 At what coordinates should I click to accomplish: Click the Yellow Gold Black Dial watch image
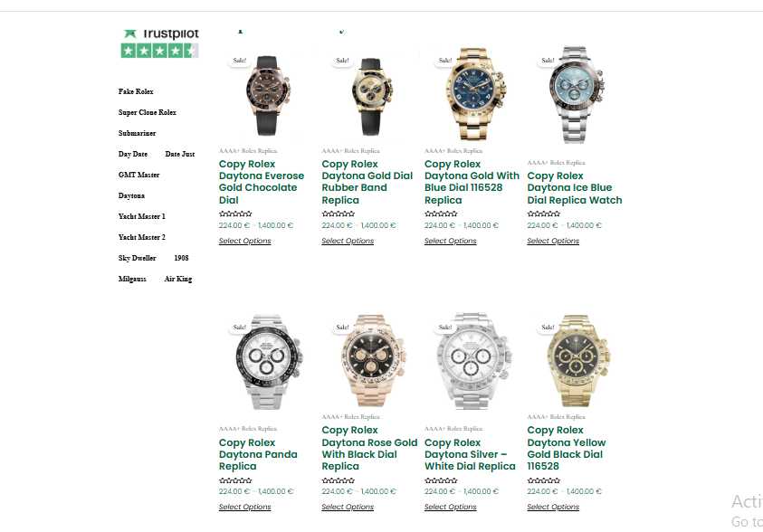pos(577,360)
